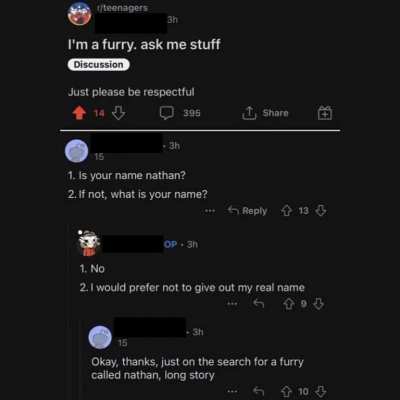Upvote the 'I'm a furry' post
The image size is (400, 400).
point(79,113)
